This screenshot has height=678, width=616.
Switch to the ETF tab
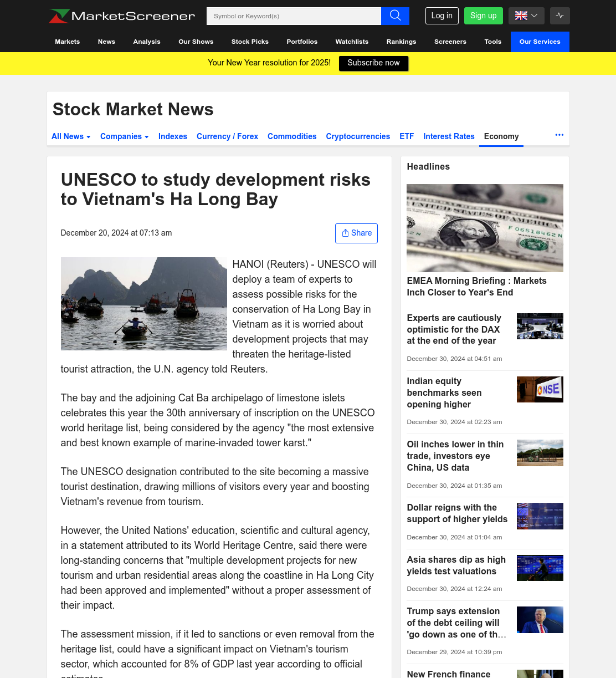coord(407,136)
